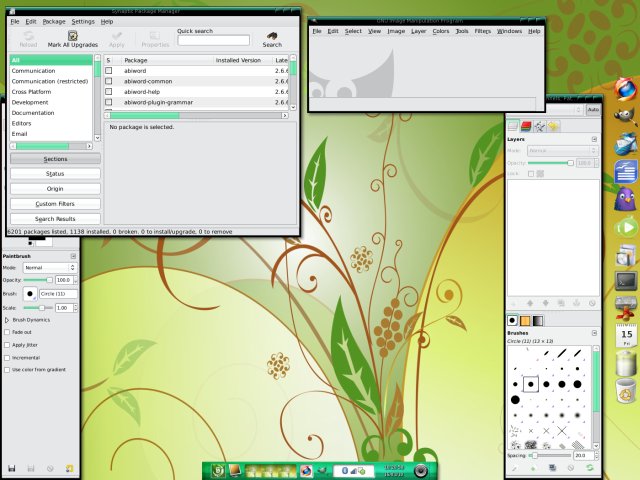Open Windows menu in GIMP window

[509, 31]
